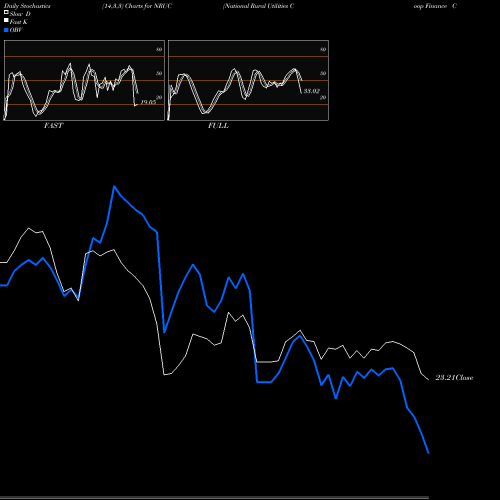Click the FULL stochastic chart label
Viewport: 500px width, 500px height.
point(218,126)
